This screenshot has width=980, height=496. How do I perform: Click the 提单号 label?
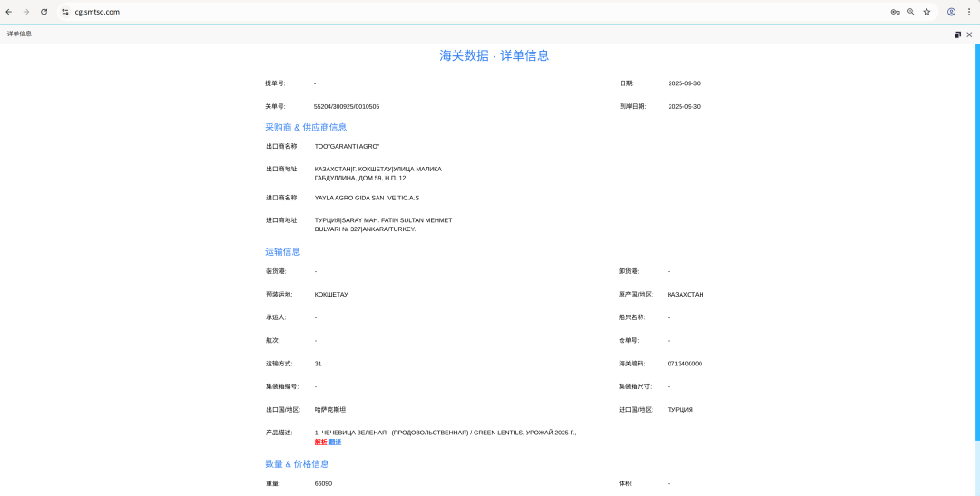click(275, 83)
